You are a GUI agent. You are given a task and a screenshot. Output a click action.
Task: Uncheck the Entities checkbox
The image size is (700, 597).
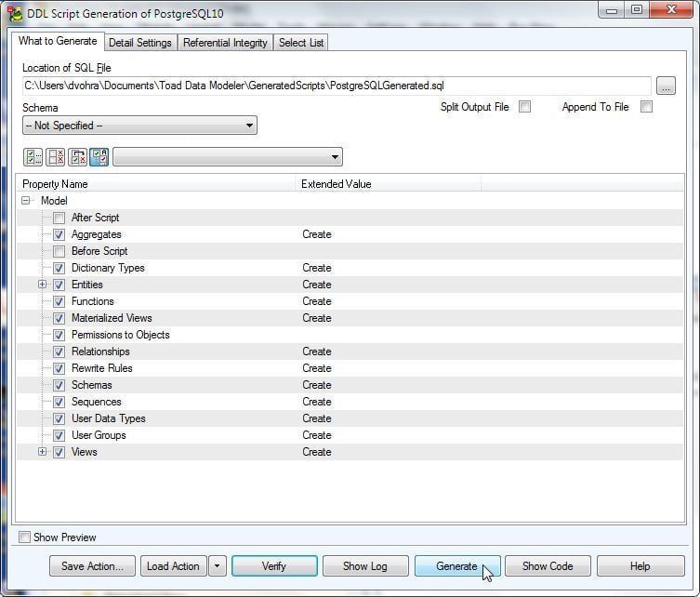tap(59, 285)
